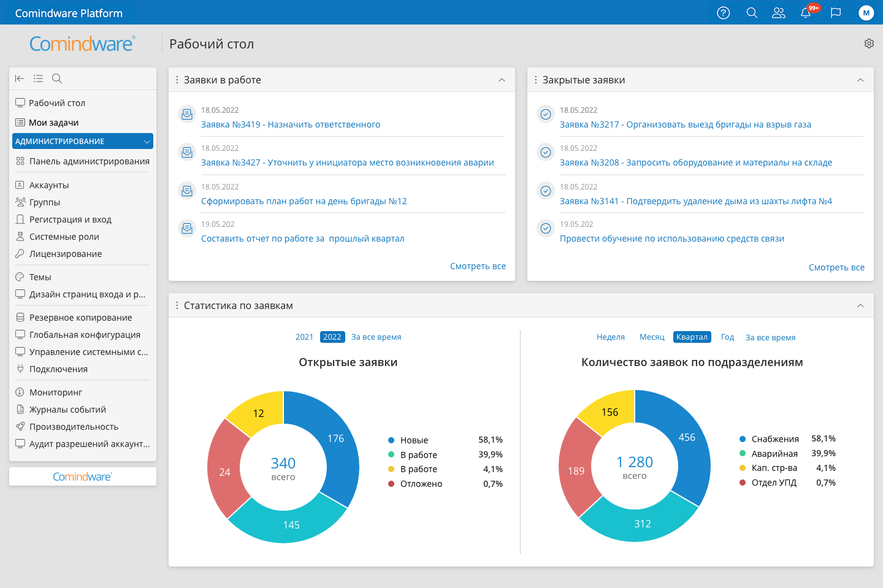The image size is (883, 588).
Task: Select the 2021 year filter
Action: click(x=304, y=337)
